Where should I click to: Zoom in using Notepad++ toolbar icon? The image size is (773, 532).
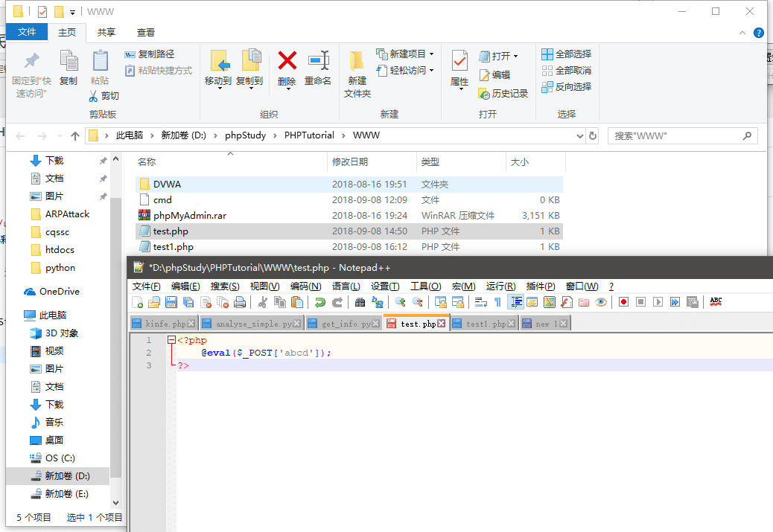pos(401,302)
